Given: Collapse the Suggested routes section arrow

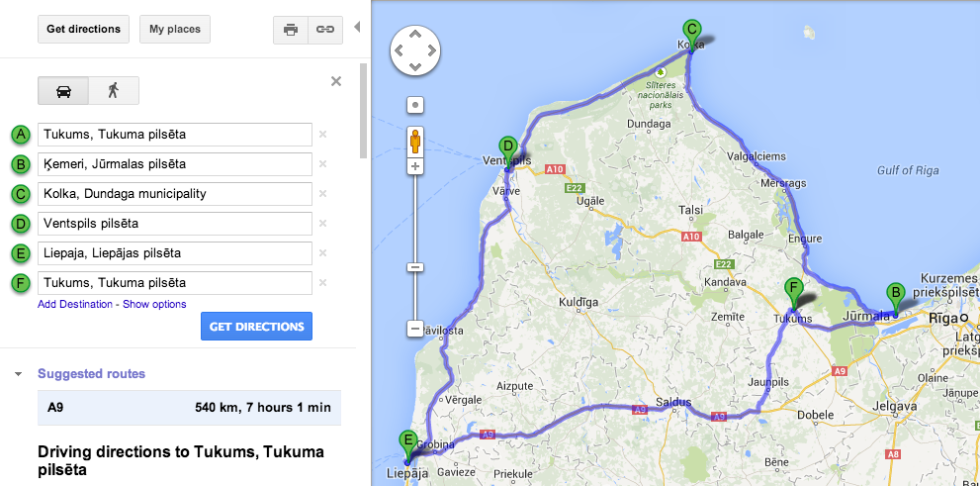Looking at the screenshot, I should point(18,374).
